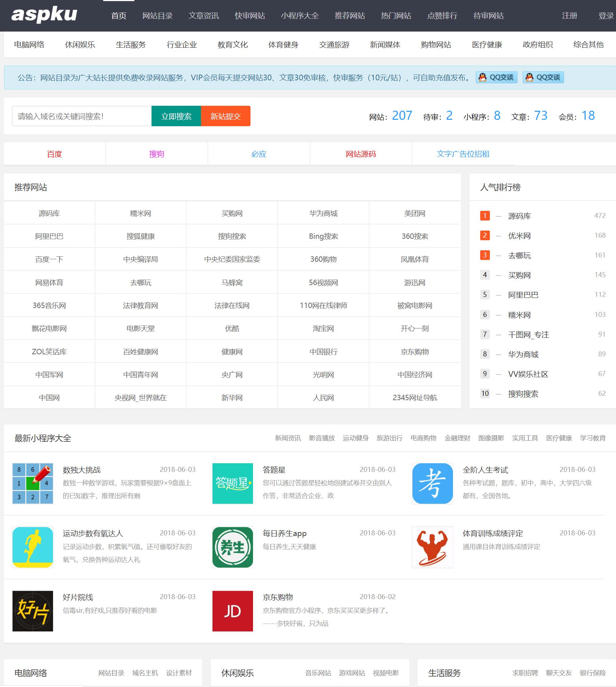Image resolution: width=616 pixels, height=687 pixels.
Task: Open the 百度 quick link
Action: coord(54,154)
